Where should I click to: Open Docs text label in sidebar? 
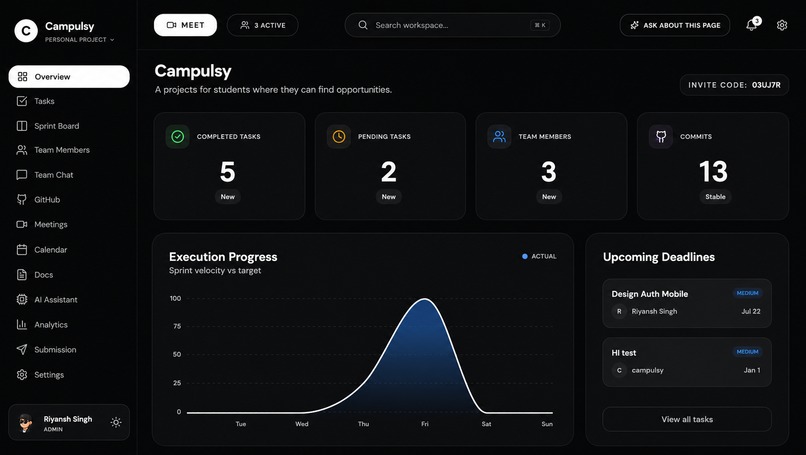point(44,275)
